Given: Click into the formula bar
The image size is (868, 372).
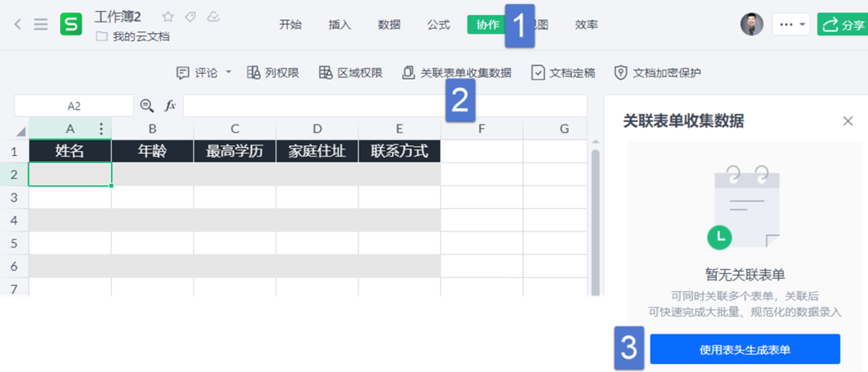Looking at the screenshot, I should pyautogui.click(x=385, y=106).
